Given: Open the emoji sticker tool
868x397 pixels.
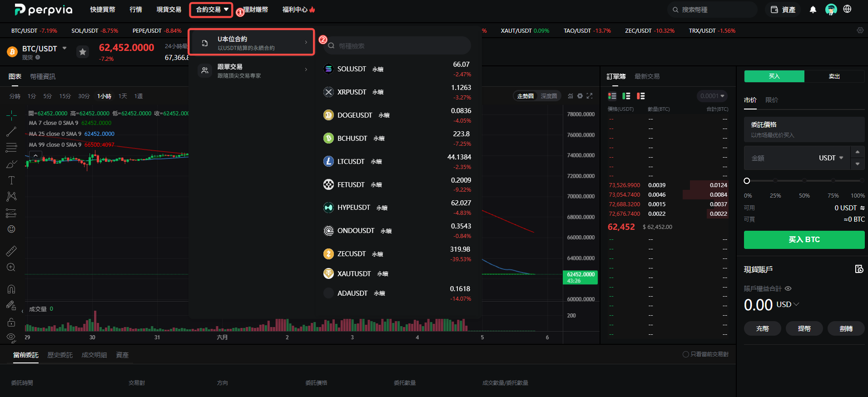Looking at the screenshot, I should click(11, 229).
